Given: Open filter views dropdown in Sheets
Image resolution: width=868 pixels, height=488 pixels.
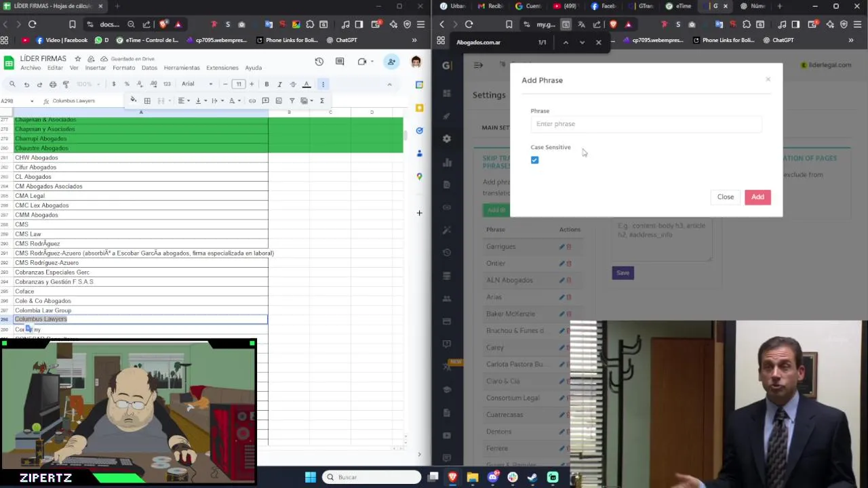Looking at the screenshot, I should 307,100.
